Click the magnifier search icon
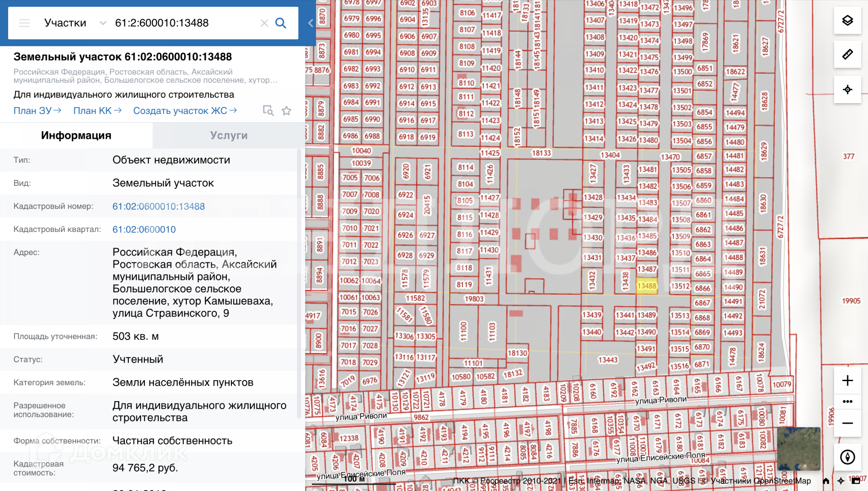Screen dimensions: 868x491 [281, 23]
